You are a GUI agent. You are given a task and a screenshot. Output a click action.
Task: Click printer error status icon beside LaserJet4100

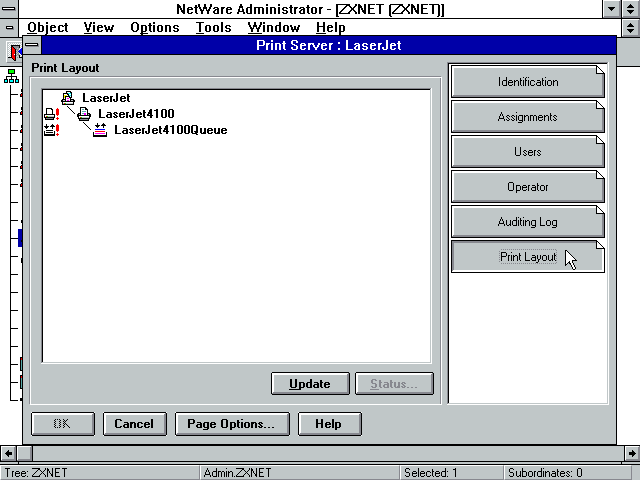(x=52, y=114)
